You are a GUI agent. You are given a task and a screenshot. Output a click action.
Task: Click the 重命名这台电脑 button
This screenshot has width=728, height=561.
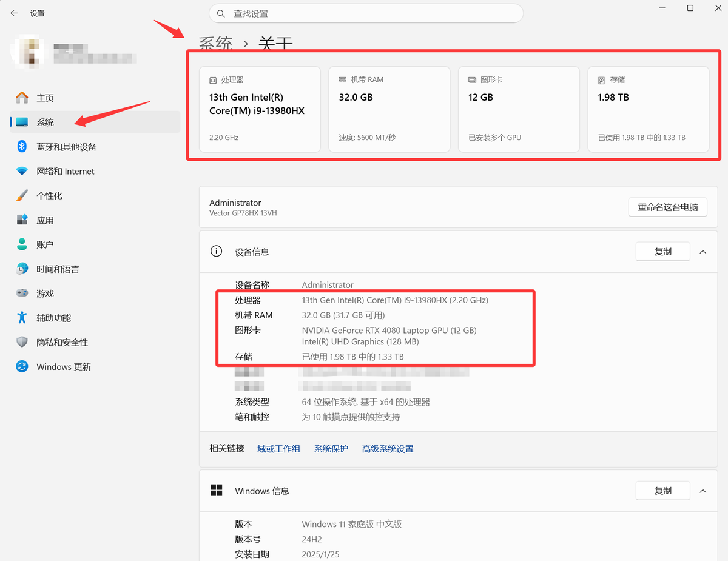pos(668,207)
